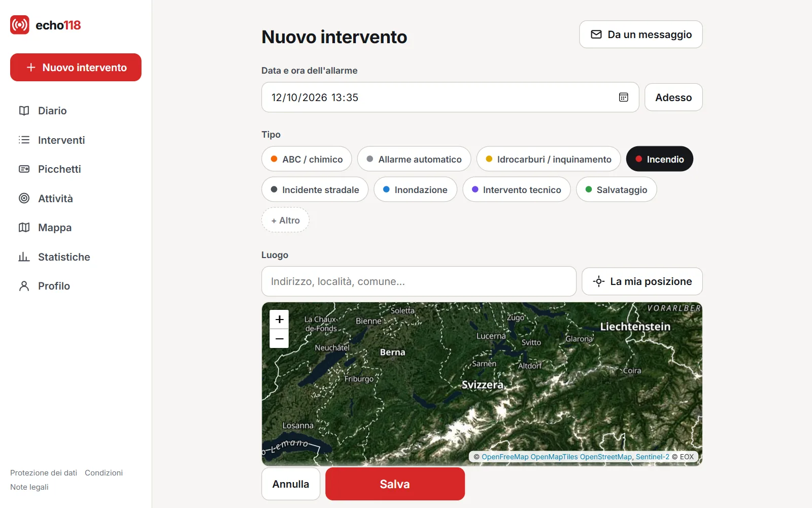812x508 pixels.
Task: Select type Intervento tecnico
Action: coord(517,189)
